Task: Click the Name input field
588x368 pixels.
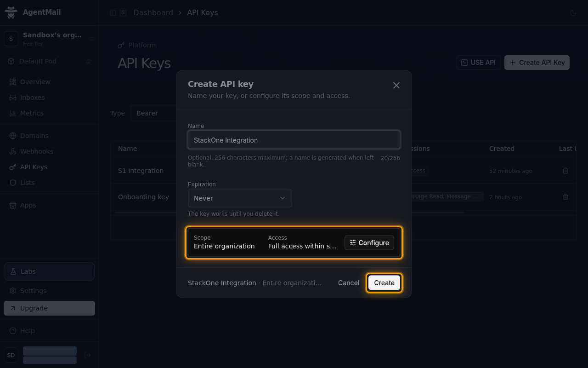Action: [294, 140]
